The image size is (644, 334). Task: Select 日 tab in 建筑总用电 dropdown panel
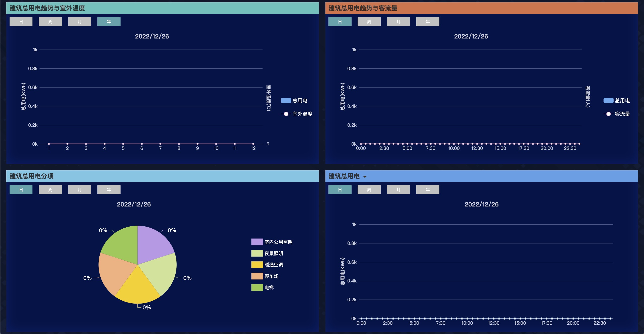click(x=340, y=190)
